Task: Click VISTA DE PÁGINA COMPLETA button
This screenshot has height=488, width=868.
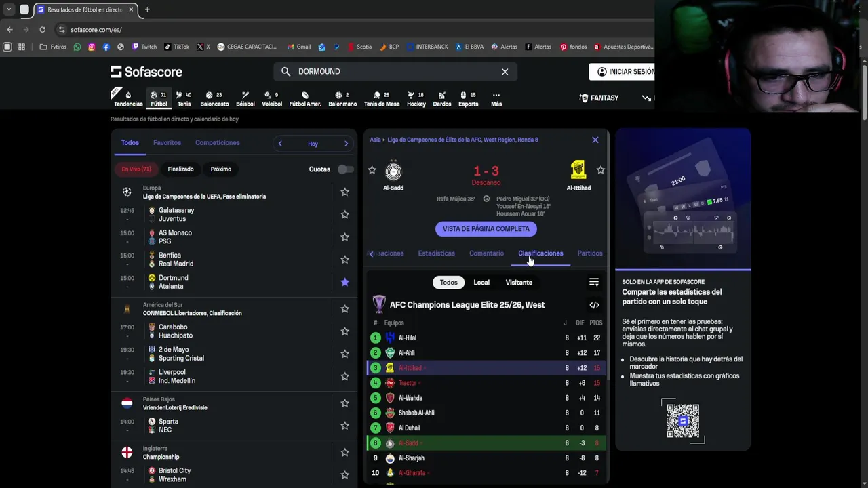Action: pos(486,229)
